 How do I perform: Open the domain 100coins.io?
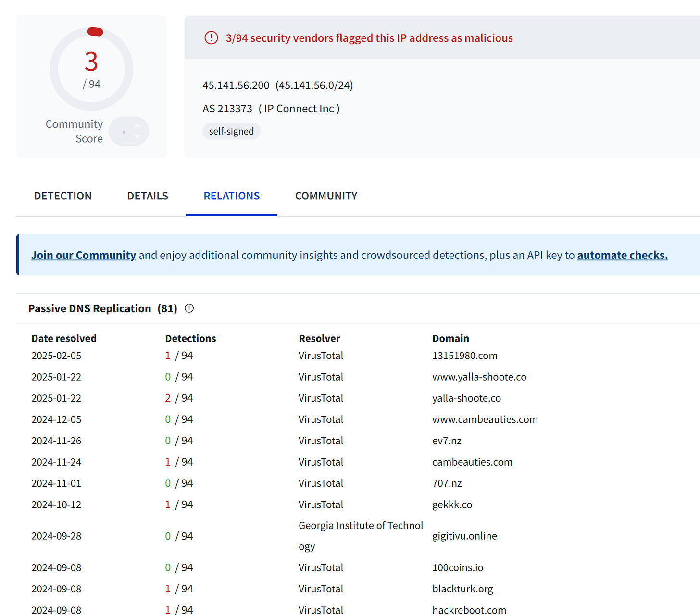click(x=458, y=567)
